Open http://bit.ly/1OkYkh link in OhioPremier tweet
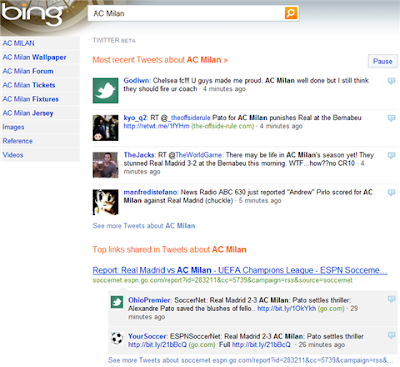 pyautogui.click(x=287, y=309)
